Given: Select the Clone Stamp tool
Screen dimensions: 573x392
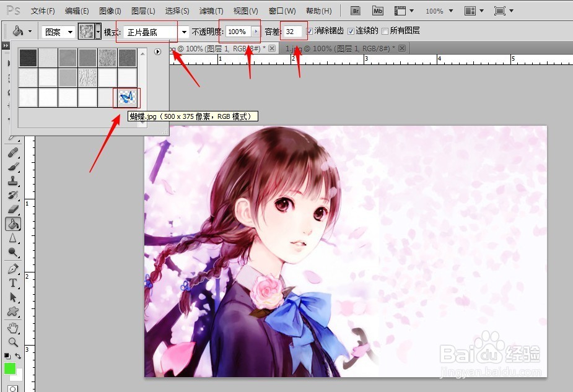Looking at the screenshot, I should [x=13, y=180].
